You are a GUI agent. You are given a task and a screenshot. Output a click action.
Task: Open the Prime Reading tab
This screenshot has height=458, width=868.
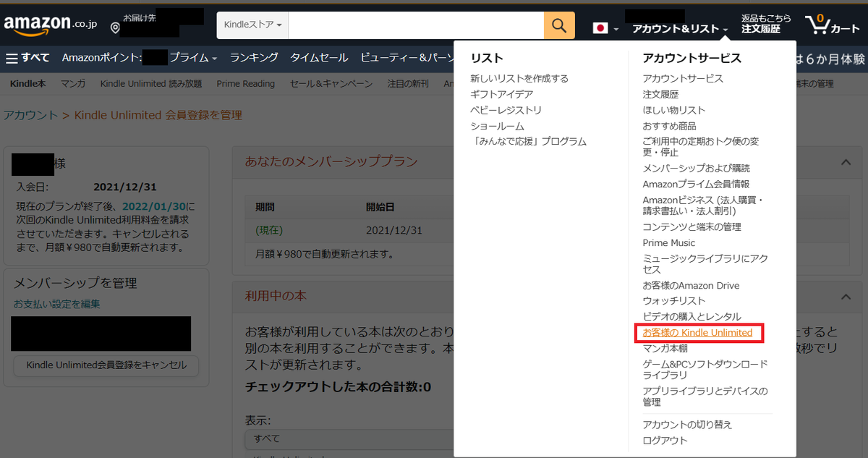246,84
